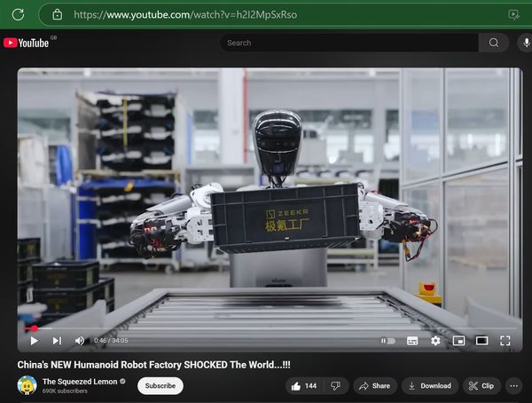This screenshot has height=403, width=532.
Task: Share the video
Action: pos(375,386)
